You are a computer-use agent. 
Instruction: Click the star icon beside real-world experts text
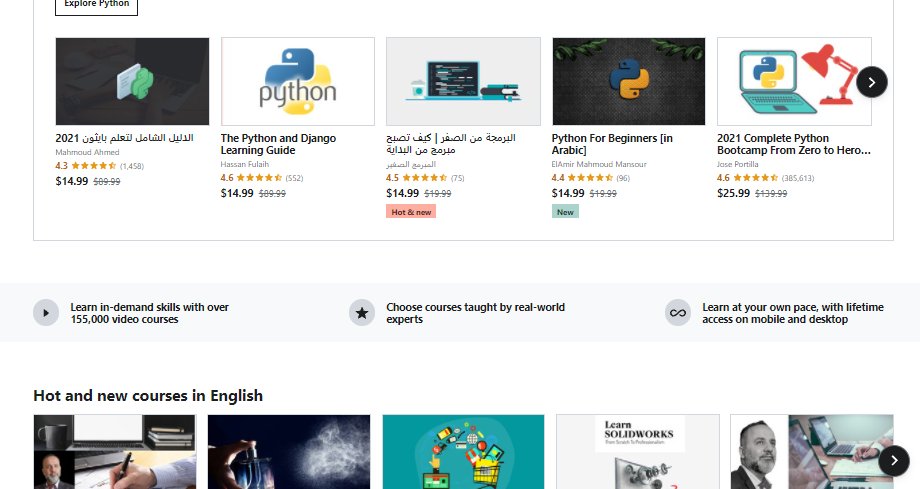point(362,313)
